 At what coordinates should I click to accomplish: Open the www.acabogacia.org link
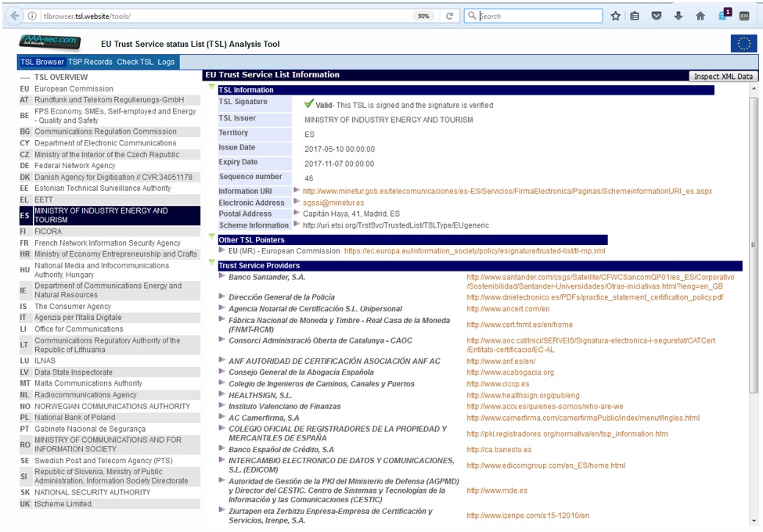(510, 372)
